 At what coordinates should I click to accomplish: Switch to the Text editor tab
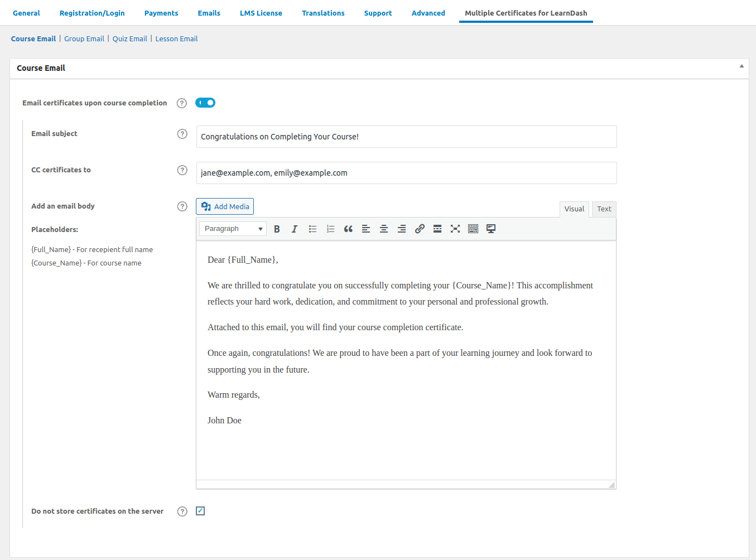coord(604,209)
